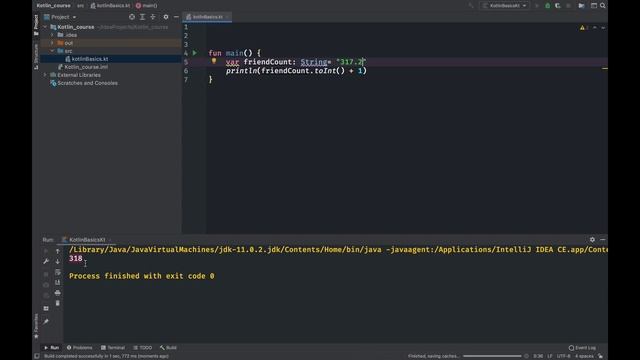Open Run panel settings gear
640x360 pixels.
tap(592, 240)
